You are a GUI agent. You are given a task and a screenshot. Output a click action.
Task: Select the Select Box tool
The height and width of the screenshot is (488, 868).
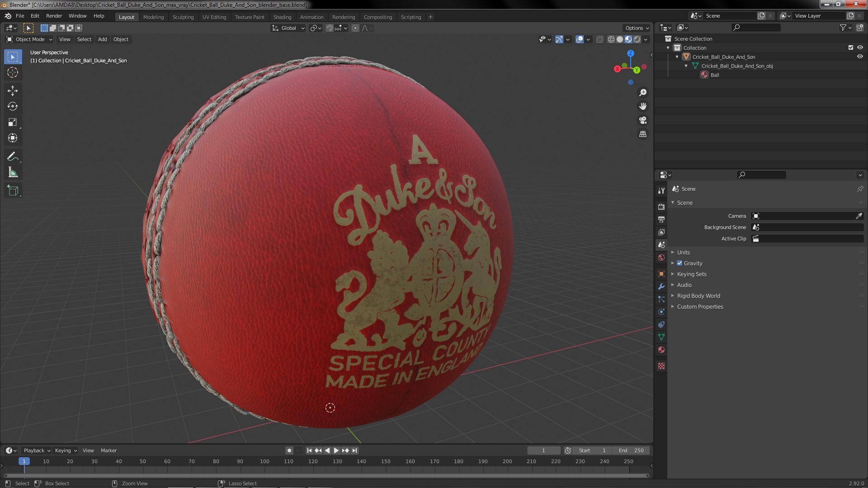tap(13, 57)
